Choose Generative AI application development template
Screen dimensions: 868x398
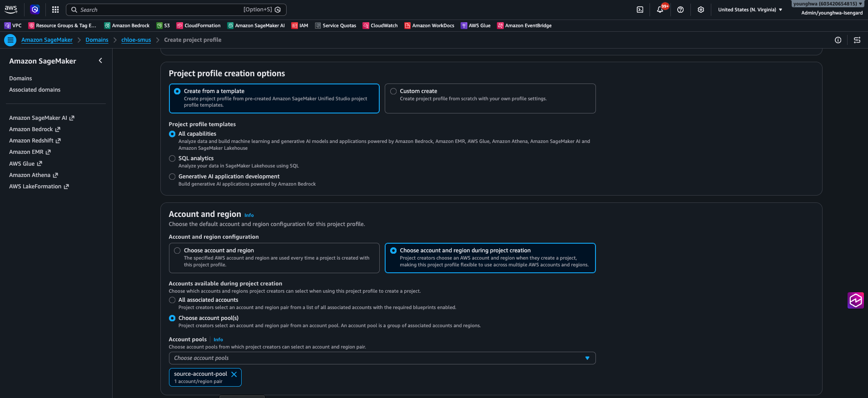172,177
